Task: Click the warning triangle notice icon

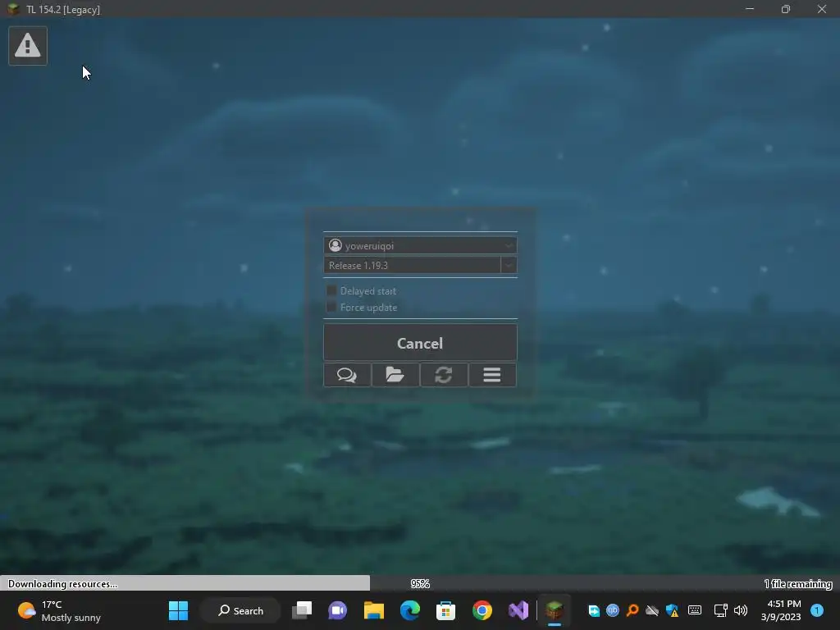Action: pos(28,46)
